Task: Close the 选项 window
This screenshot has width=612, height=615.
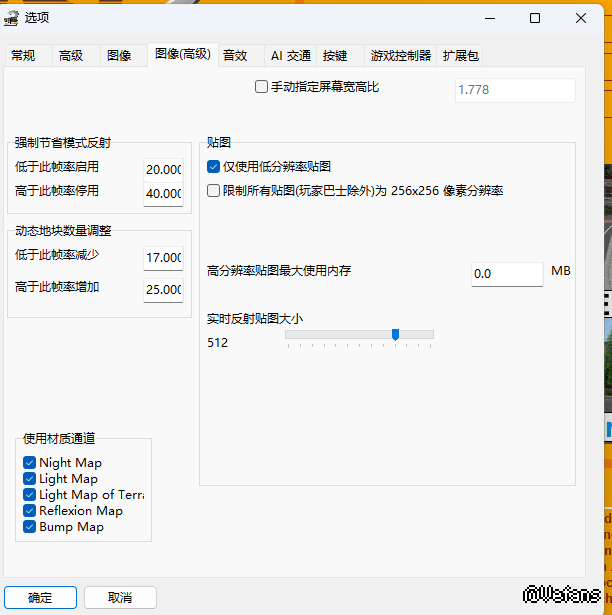Action: 581,18
